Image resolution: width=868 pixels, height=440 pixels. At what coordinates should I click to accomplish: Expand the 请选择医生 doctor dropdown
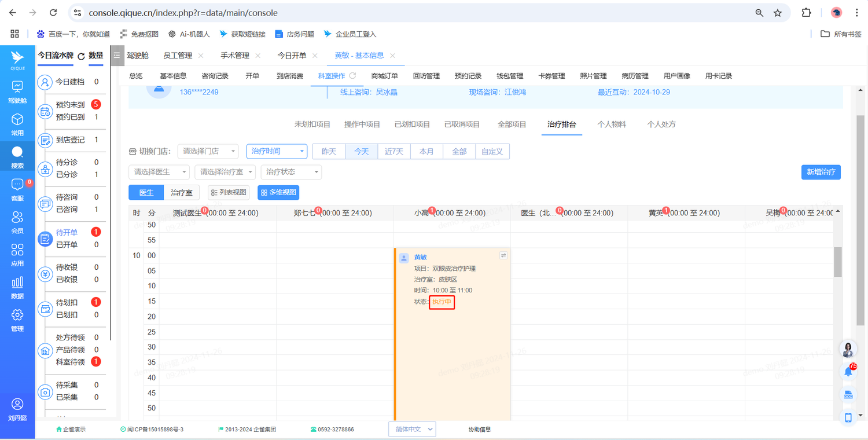coord(159,172)
